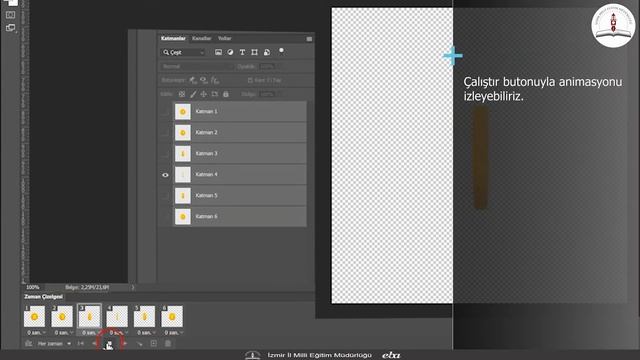Select previous frame button in timeline

click(x=95, y=344)
